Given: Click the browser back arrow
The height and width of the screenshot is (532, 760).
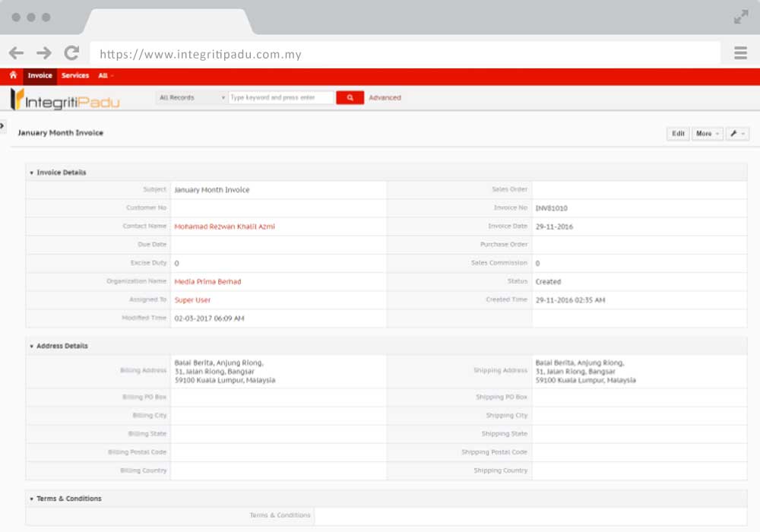Looking at the screenshot, I should pos(17,52).
